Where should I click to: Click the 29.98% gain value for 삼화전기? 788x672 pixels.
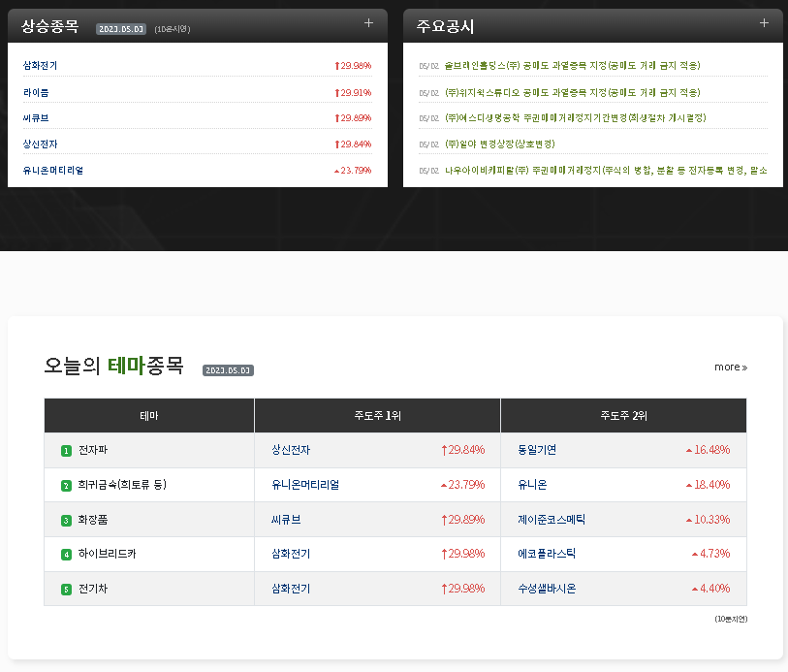pyautogui.click(x=353, y=66)
